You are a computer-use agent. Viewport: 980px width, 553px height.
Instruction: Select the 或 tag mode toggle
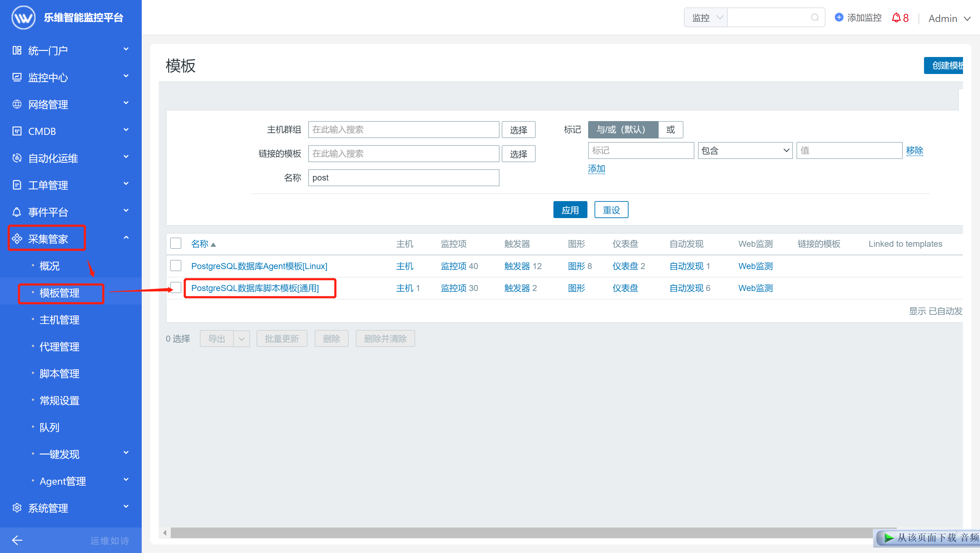[x=670, y=130]
